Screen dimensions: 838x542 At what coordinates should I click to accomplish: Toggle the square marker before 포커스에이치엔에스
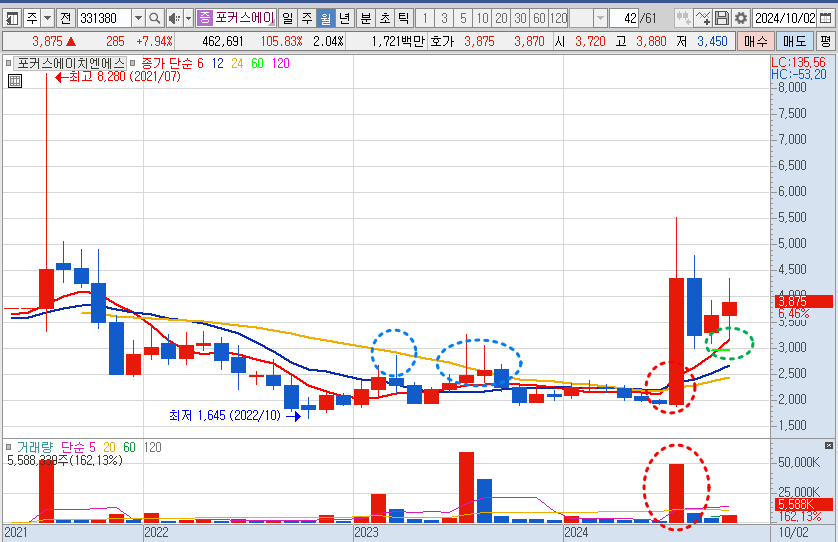point(8,64)
